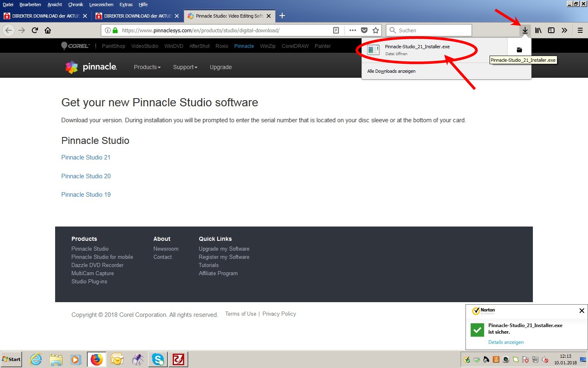
Task: Toggle the sidebars icon
Action: [551, 30]
